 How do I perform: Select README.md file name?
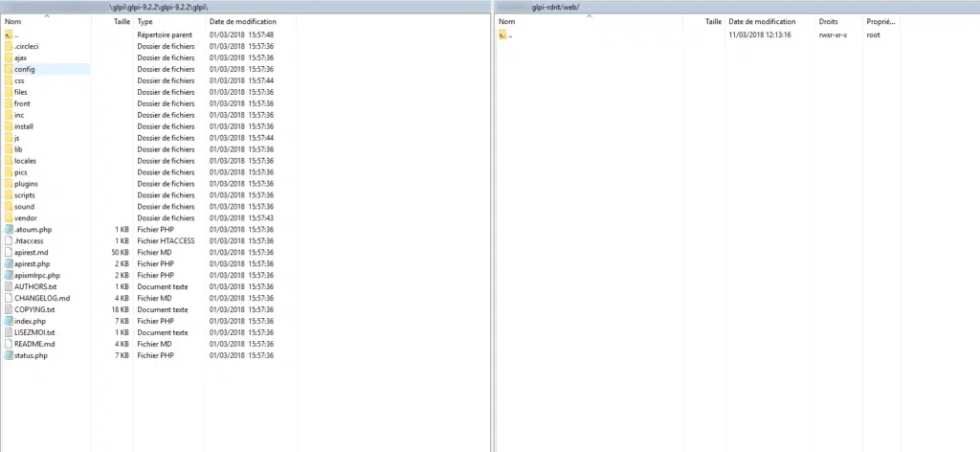click(34, 344)
